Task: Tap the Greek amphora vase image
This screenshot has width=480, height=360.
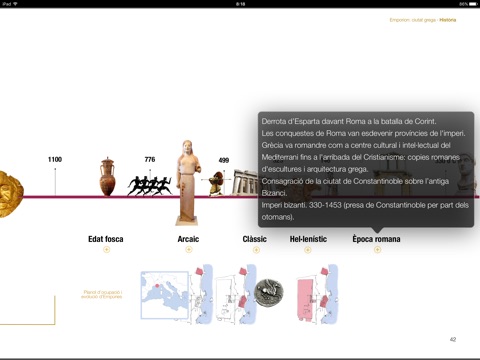Action: [107, 177]
